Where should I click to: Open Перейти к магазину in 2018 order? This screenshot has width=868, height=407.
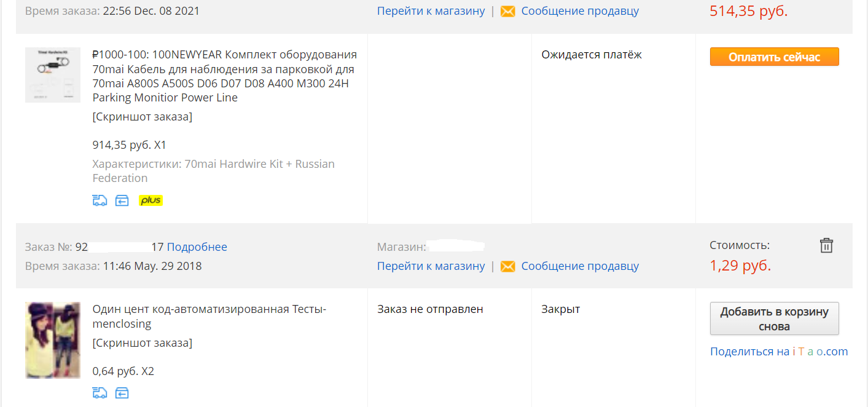[x=431, y=266]
